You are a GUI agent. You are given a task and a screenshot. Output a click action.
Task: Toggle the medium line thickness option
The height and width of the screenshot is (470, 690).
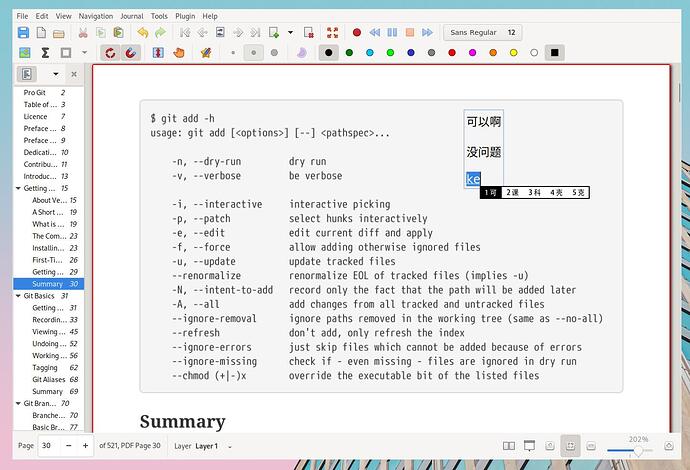point(254,52)
